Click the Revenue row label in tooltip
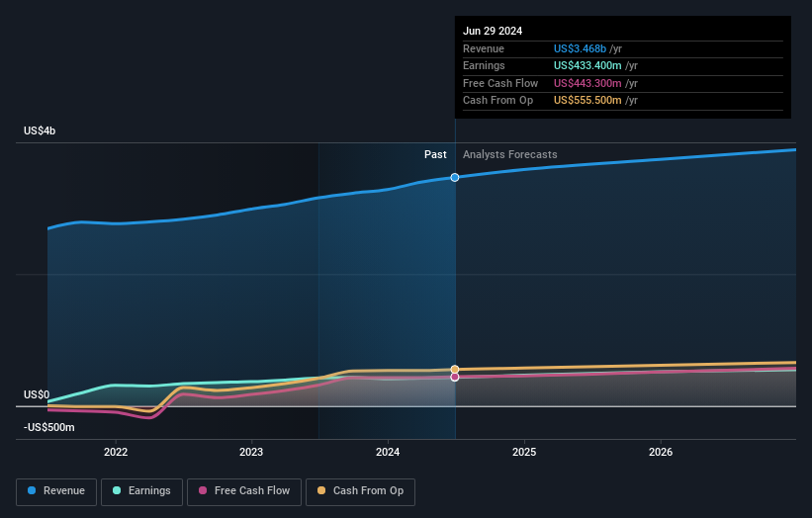 coord(484,48)
